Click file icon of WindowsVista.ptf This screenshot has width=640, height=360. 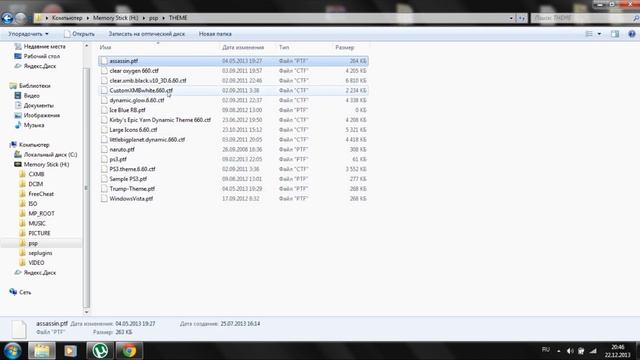[x=104, y=198]
